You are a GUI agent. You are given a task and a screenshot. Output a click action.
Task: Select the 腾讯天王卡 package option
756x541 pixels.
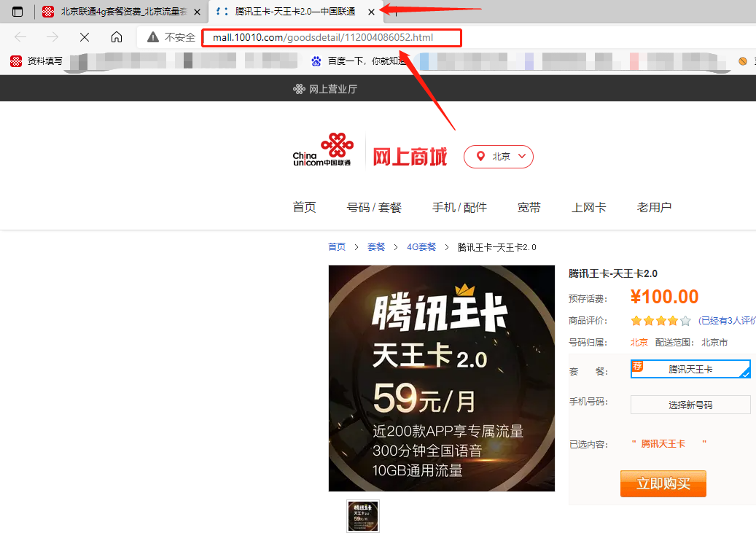tap(690, 369)
